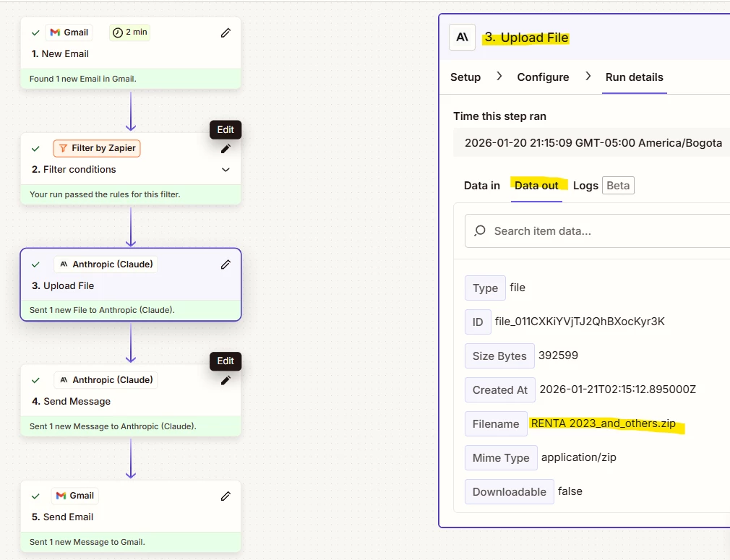Click status Sent 1 new Message to Anthropic
The image size is (730, 560).
point(113,426)
